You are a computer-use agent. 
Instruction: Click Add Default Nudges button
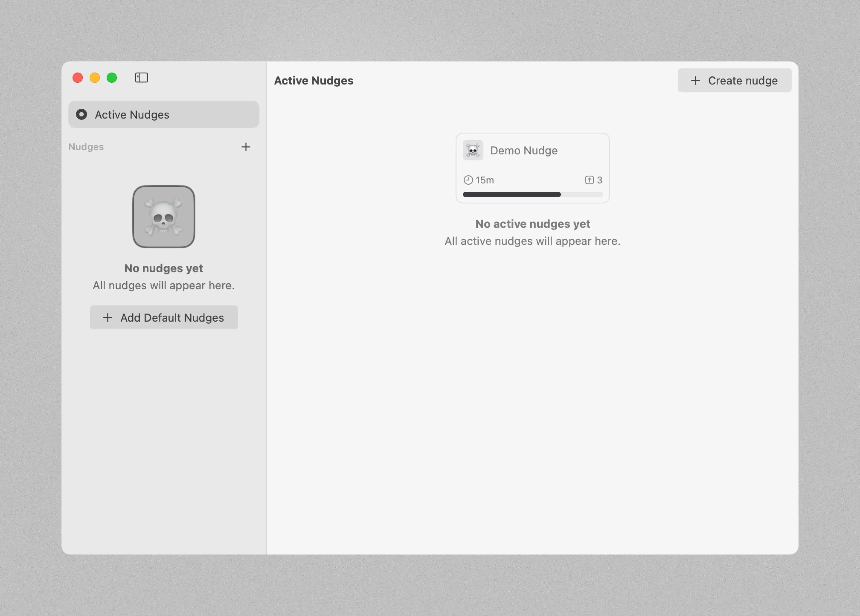point(163,318)
